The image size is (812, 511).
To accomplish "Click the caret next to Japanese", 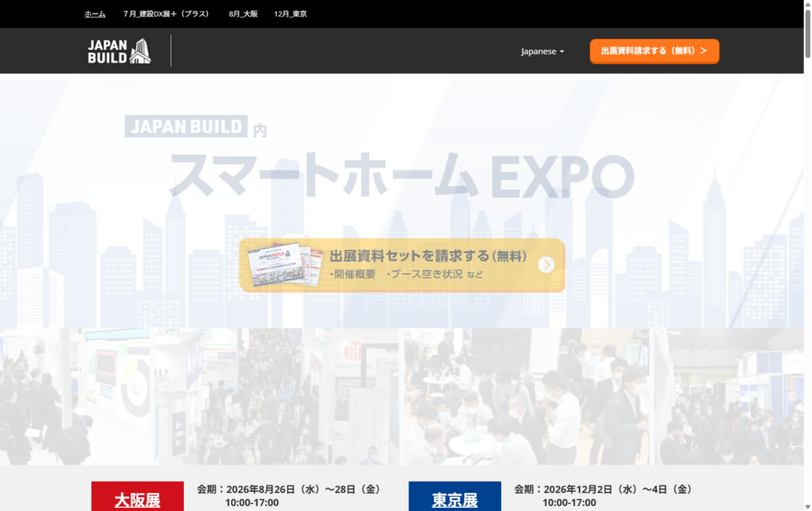I will [562, 52].
